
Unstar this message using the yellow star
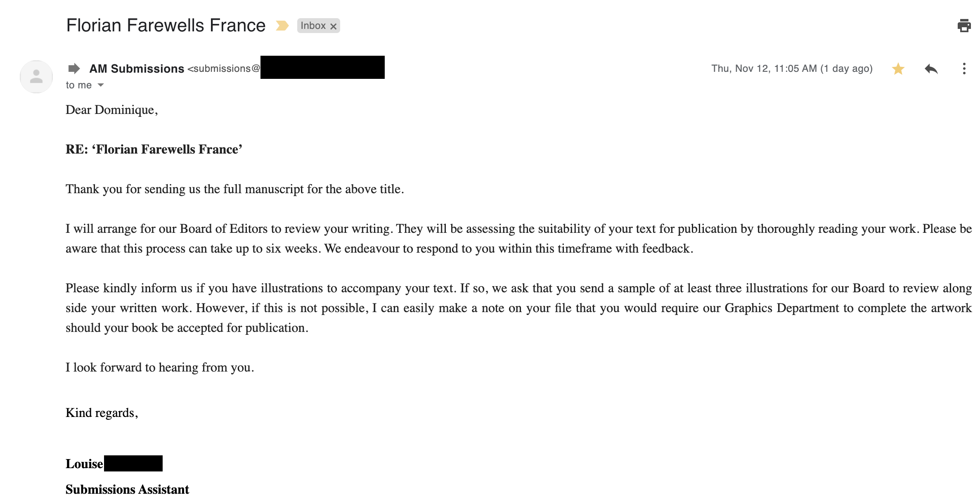pos(898,69)
